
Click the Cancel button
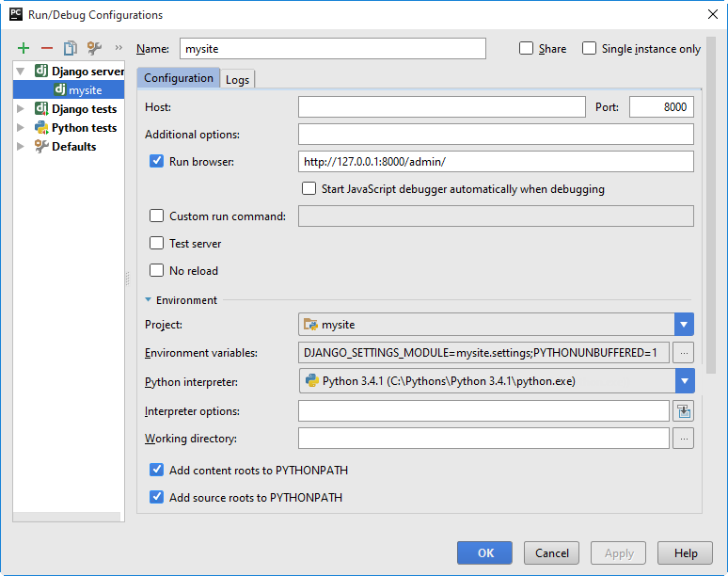pos(551,552)
